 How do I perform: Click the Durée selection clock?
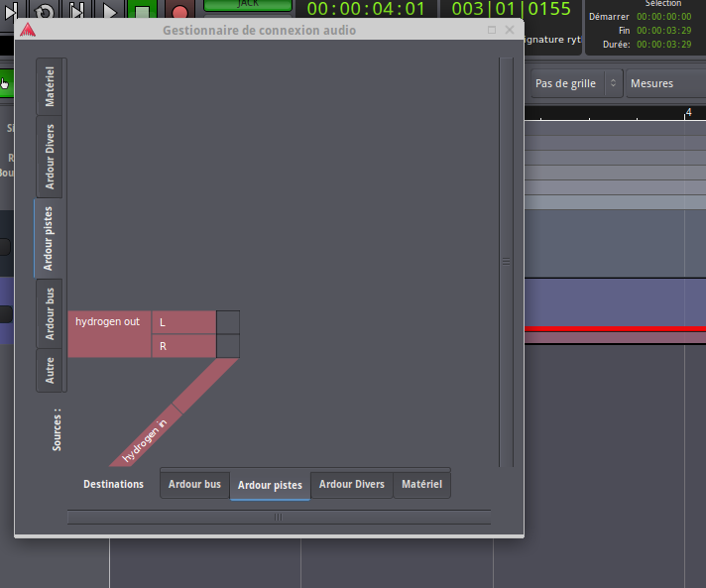pyautogui.click(x=663, y=45)
